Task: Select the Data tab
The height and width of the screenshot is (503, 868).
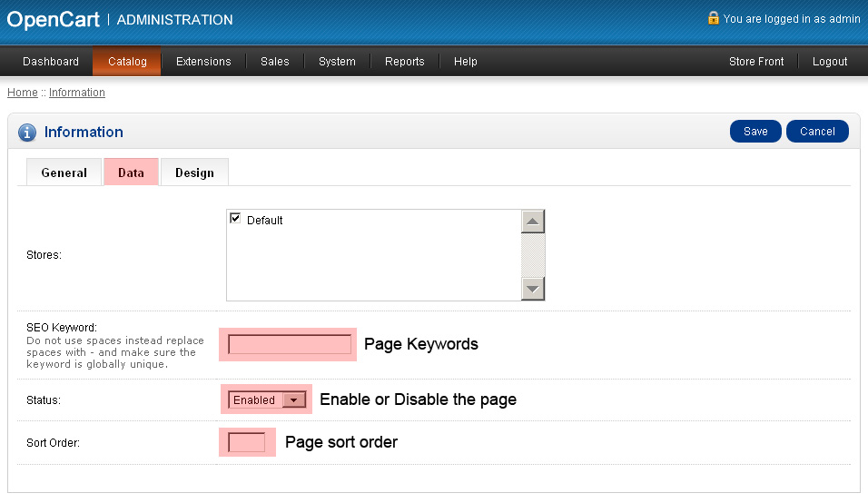Action: pyautogui.click(x=131, y=173)
